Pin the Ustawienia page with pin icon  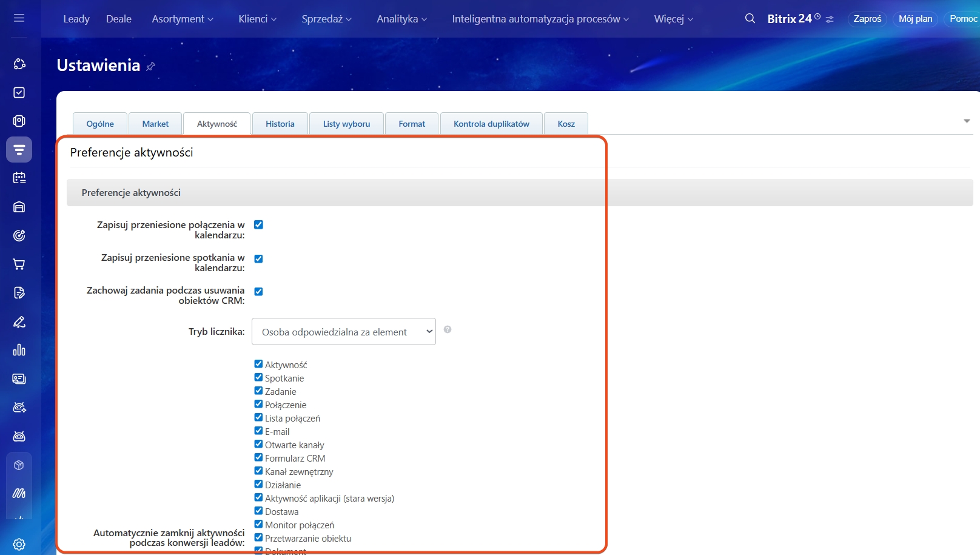pyautogui.click(x=151, y=66)
